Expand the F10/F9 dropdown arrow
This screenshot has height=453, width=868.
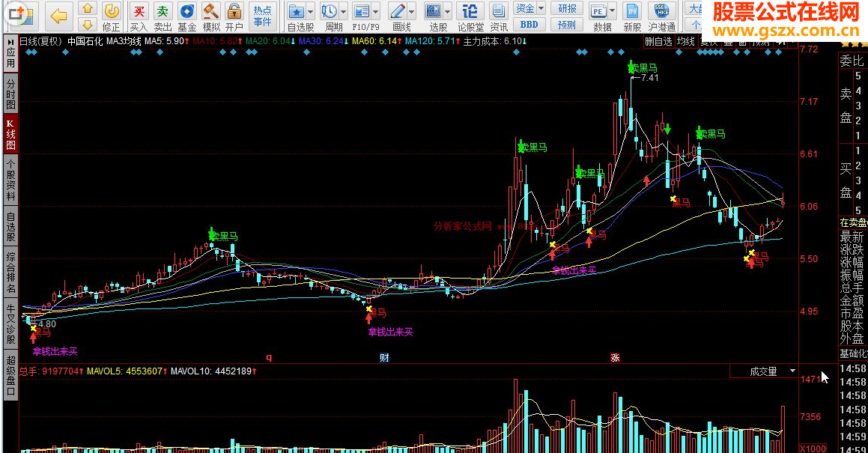375,11
